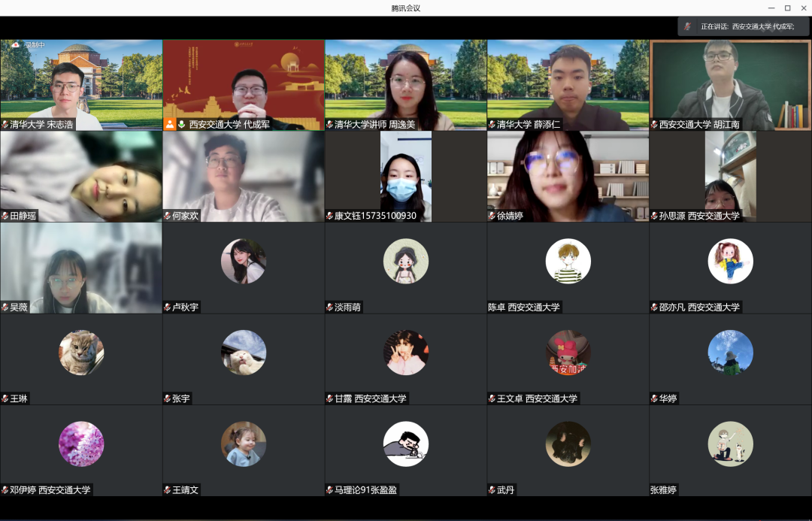Click 陈卓's cartoon avatar in striped shirt
Image resolution: width=812 pixels, height=521 pixels.
tap(568, 261)
